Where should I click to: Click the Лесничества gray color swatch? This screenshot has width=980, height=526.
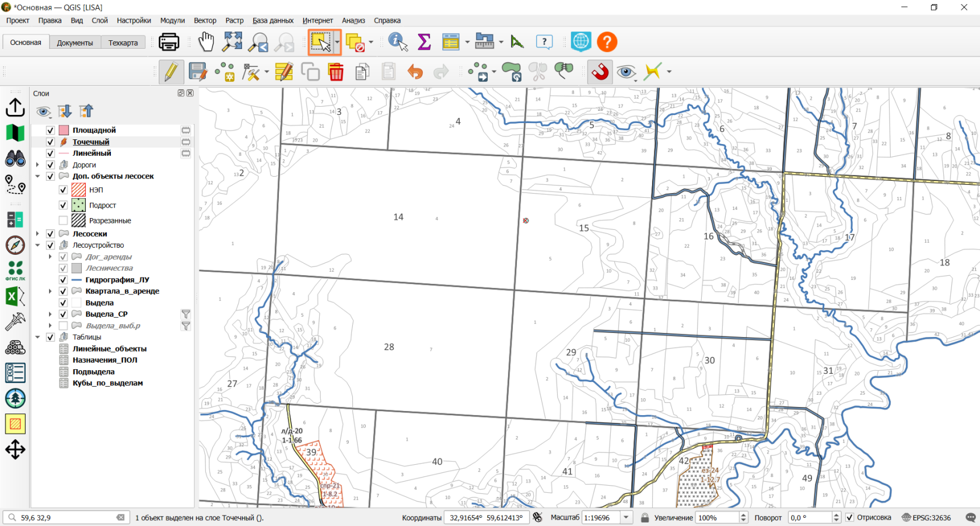(x=76, y=268)
